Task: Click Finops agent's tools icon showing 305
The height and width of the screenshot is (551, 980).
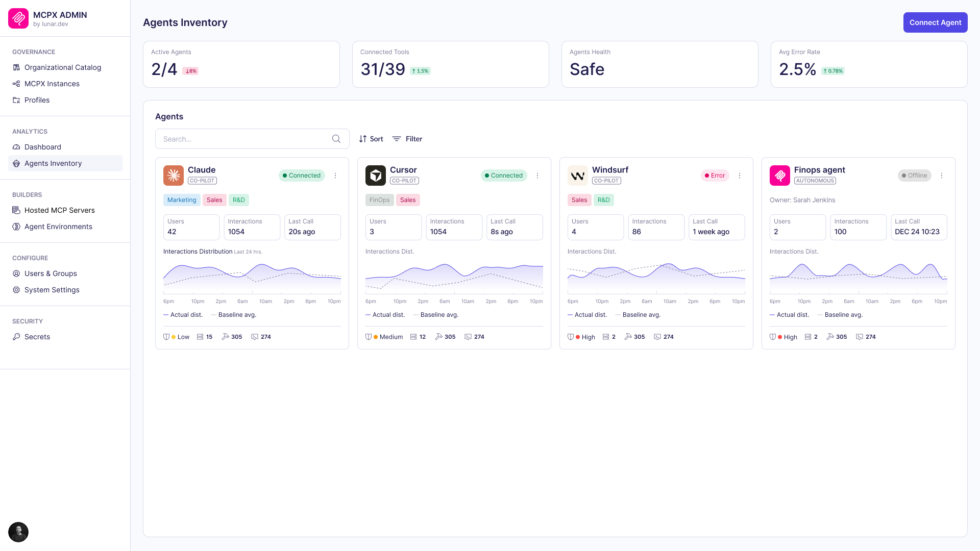Action: (830, 337)
